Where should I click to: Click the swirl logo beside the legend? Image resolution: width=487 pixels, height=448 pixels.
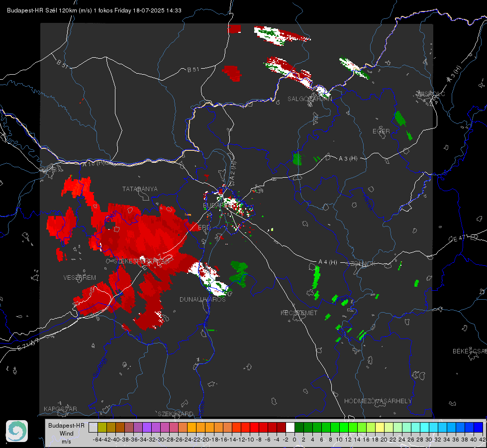pyautogui.click(x=17, y=431)
